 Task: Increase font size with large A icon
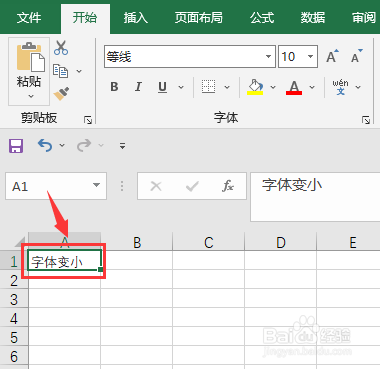tap(332, 56)
